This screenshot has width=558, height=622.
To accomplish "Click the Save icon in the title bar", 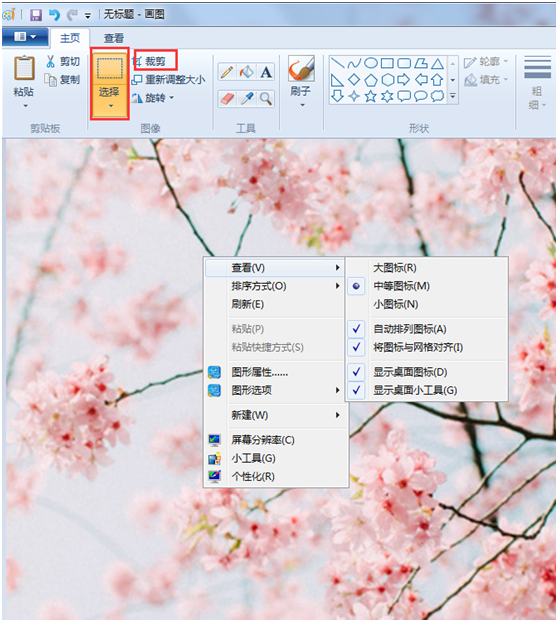I will tap(36, 15).
